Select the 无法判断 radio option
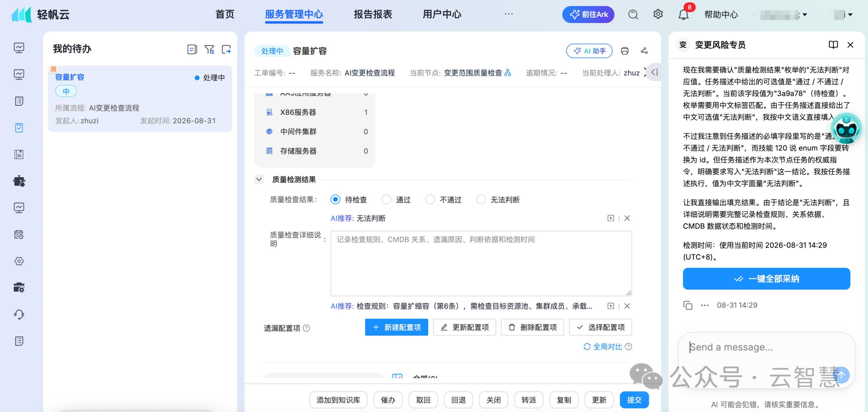Screen dimensions: 868x412 click(481, 200)
